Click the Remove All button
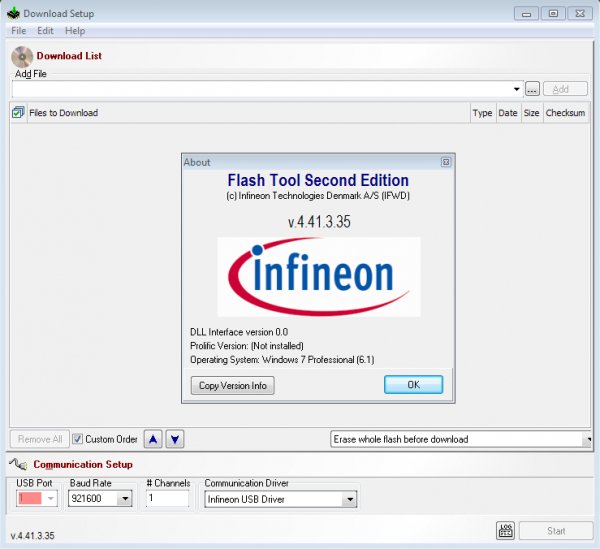Screen dimensions: 600x549 (x=40, y=439)
